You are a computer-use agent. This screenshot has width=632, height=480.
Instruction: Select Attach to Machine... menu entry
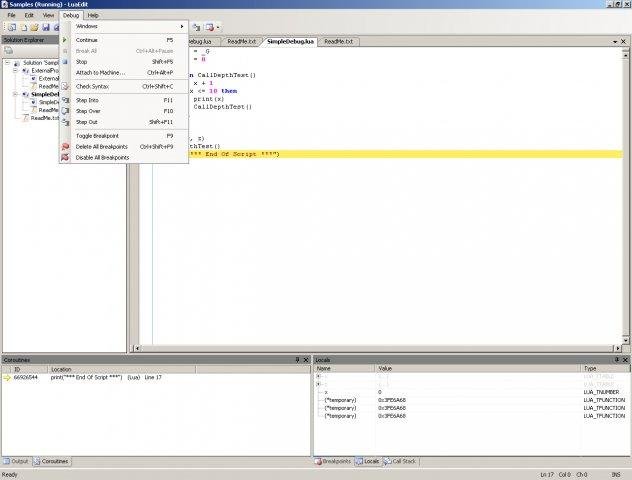(x=125, y=73)
